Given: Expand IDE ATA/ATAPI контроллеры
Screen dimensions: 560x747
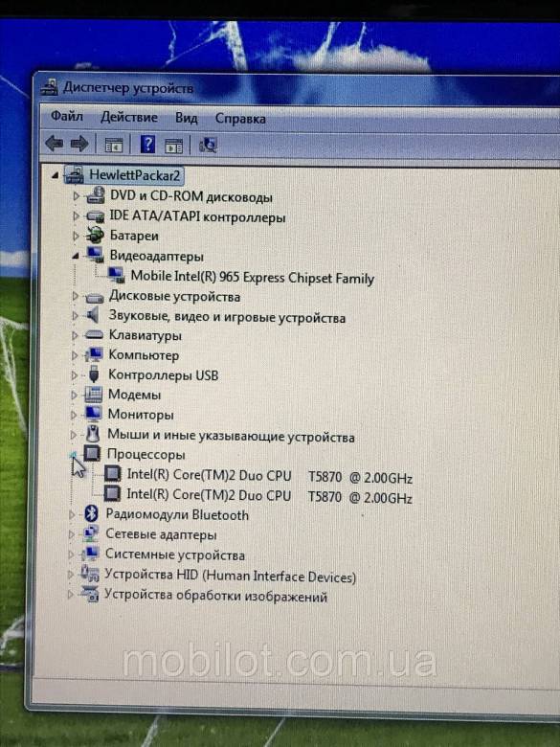Looking at the screenshot, I should pos(76,215).
